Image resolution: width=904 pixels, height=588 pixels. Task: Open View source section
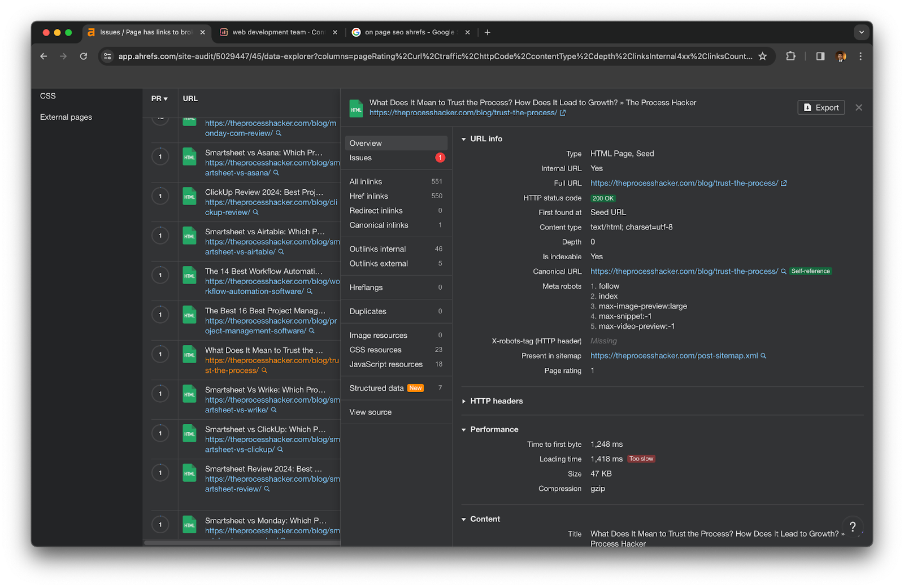click(x=396, y=412)
